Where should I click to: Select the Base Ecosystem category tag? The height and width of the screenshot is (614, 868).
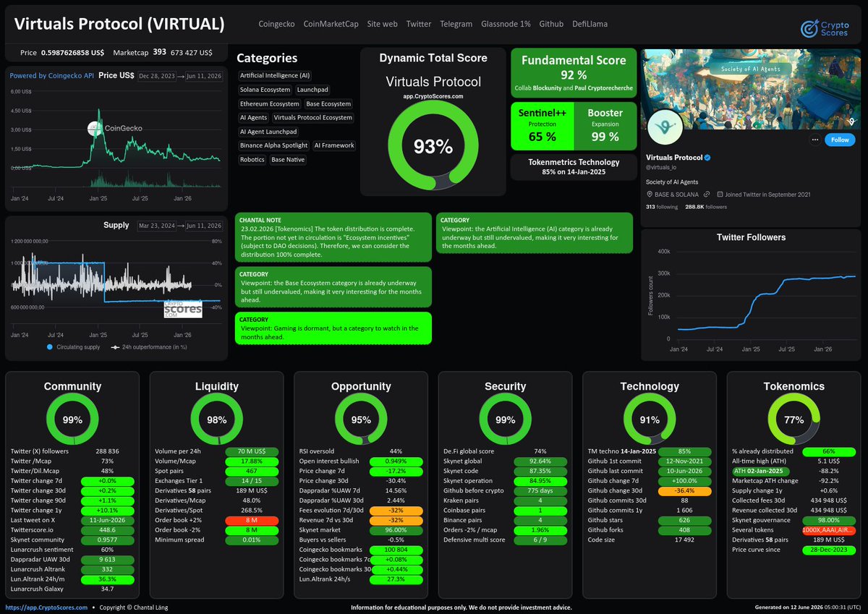tap(328, 104)
